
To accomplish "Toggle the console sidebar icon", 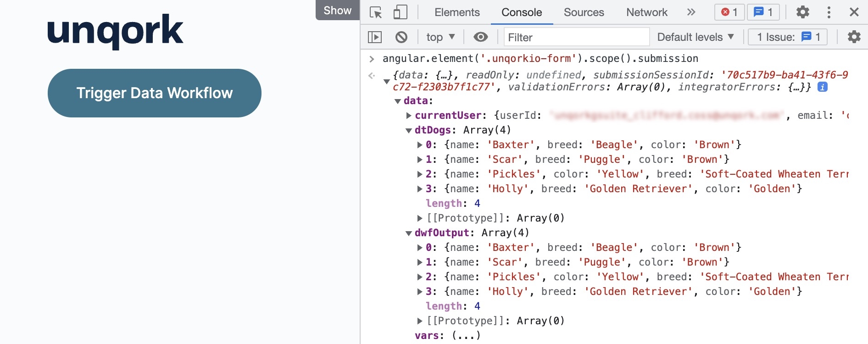I will pos(375,37).
